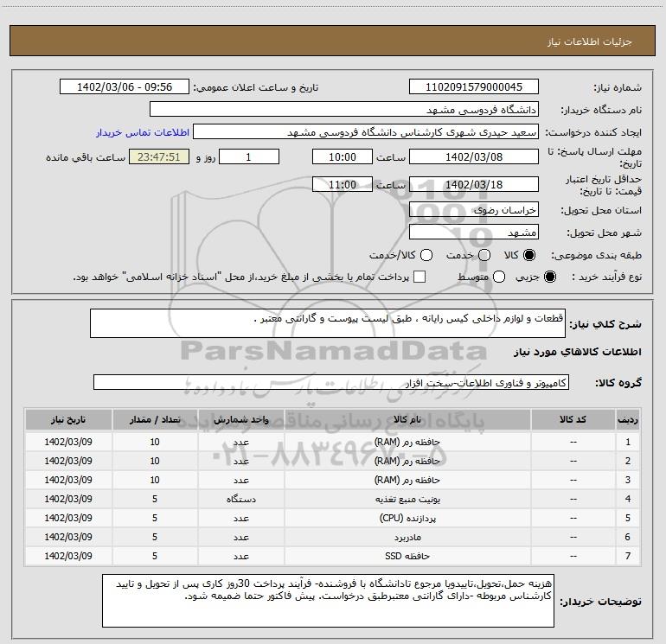
Task: Click the گروه کالا field کامپیوتر و فناوری
Action: point(331,382)
